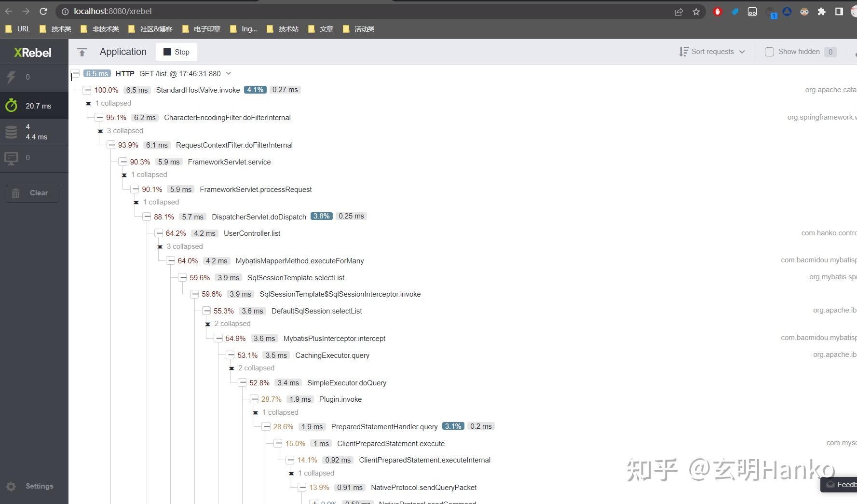Collapse the RequestContextFilter.doFilterInternal node

[111, 145]
